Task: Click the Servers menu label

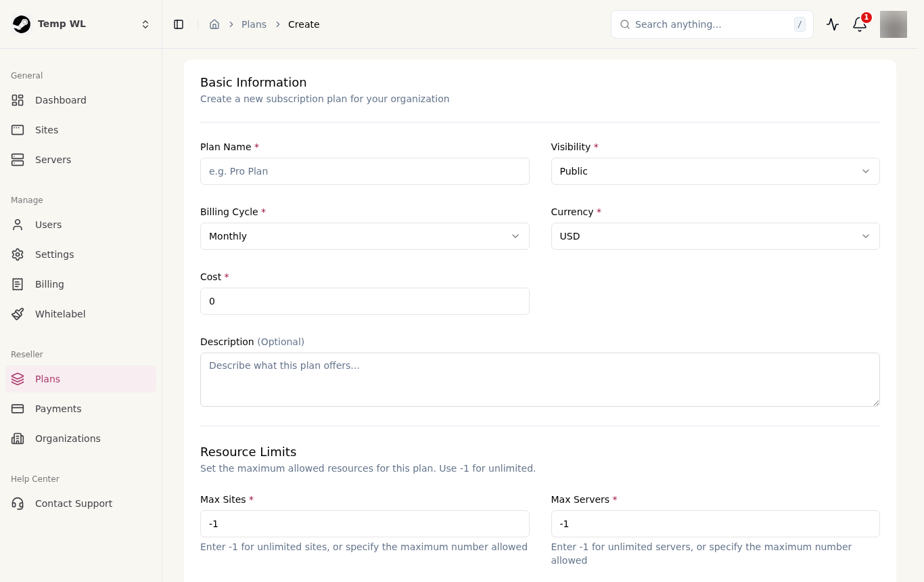Action: pos(53,160)
